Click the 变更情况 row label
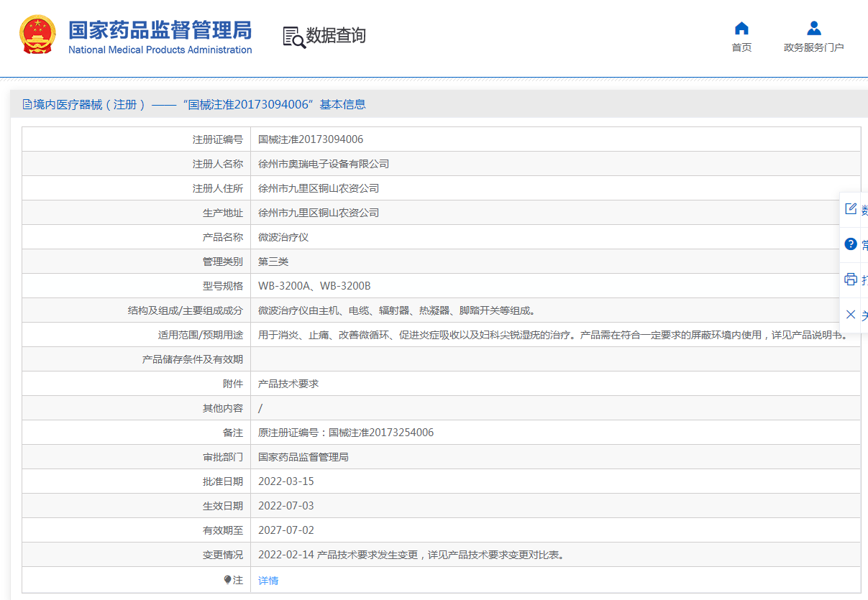Screen dimensions: 868x600 223,555
